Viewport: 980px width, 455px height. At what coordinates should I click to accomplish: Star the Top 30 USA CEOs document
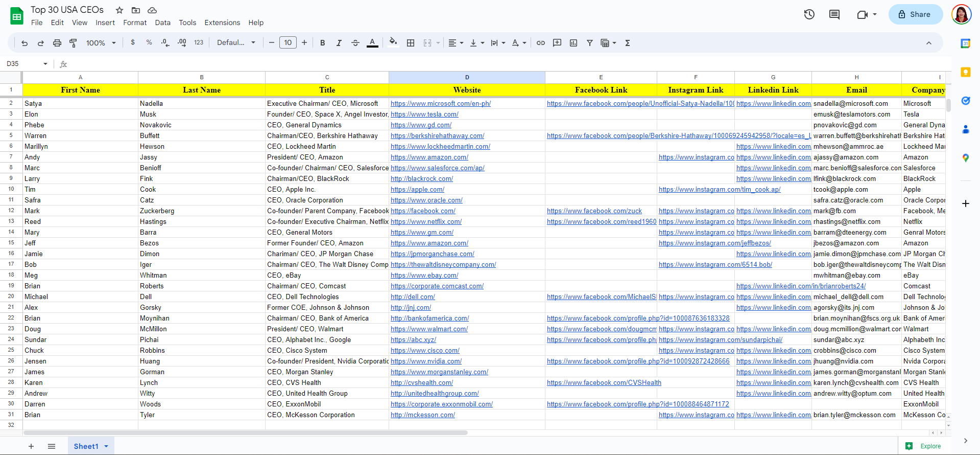point(119,10)
